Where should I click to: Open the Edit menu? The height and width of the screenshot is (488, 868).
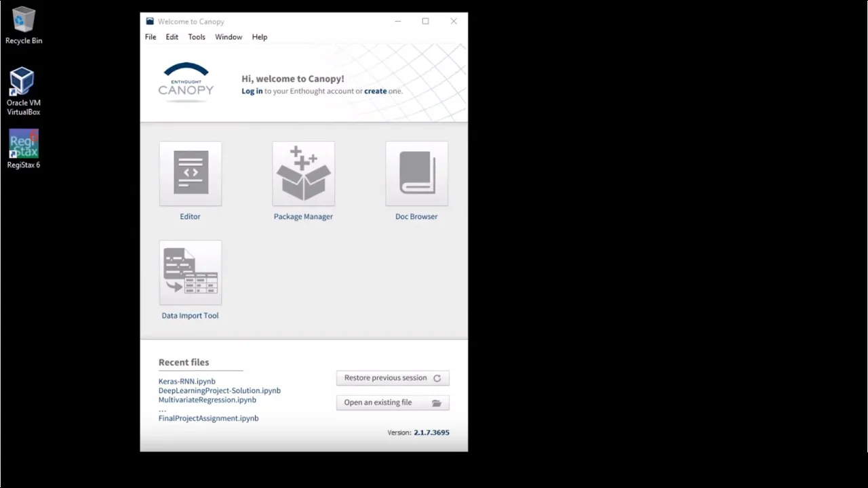click(172, 37)
